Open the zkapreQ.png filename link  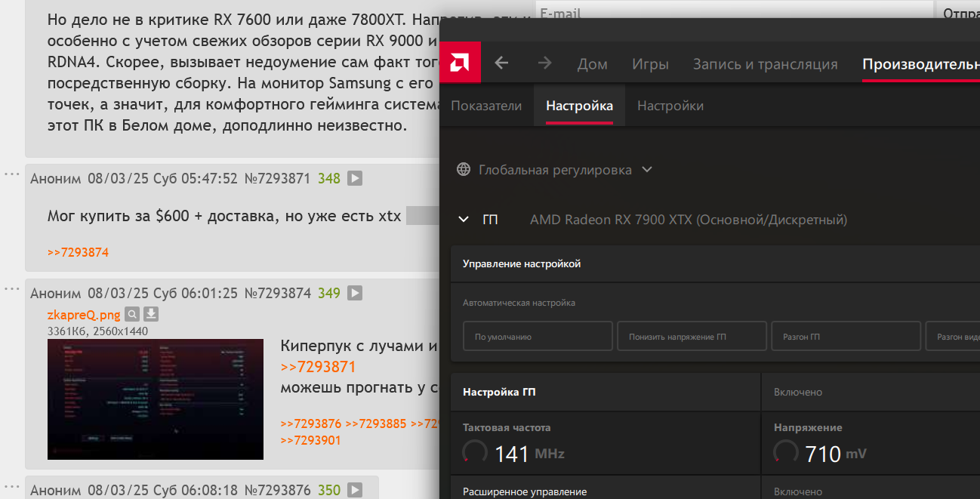pyautogui.click(x=84, y=316)
